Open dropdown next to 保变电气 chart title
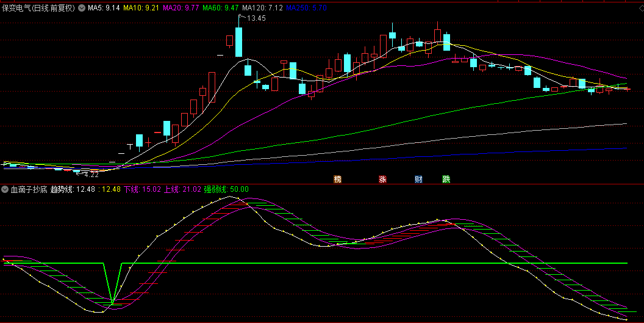Viewport: 644px width, 323px height. (x=81, y=7)
